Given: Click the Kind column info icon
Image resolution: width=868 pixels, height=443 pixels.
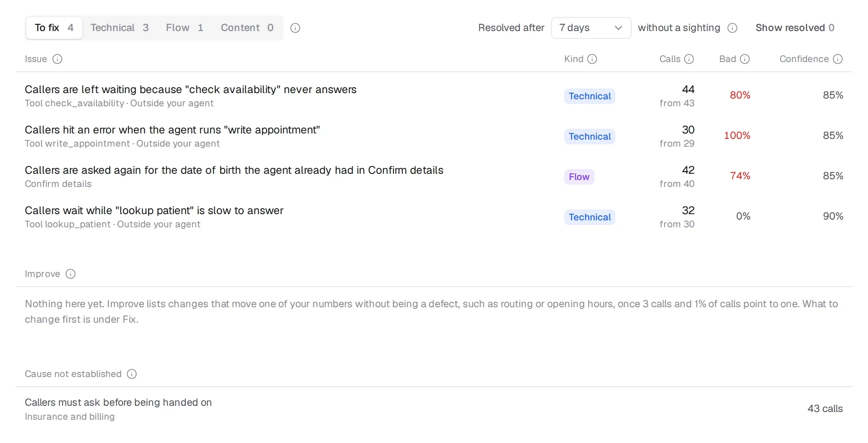Looking at the screenshot, I should (x=592, y=59).
